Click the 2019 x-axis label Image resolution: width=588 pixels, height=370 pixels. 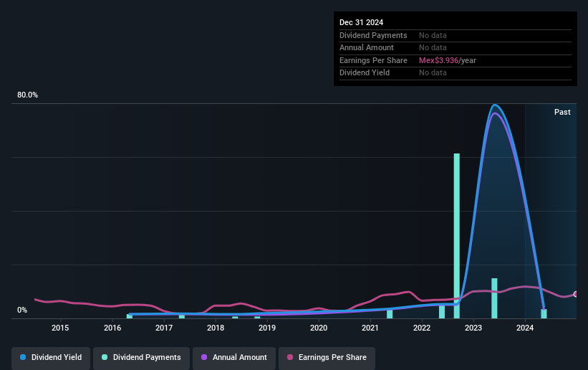point(267,328)
